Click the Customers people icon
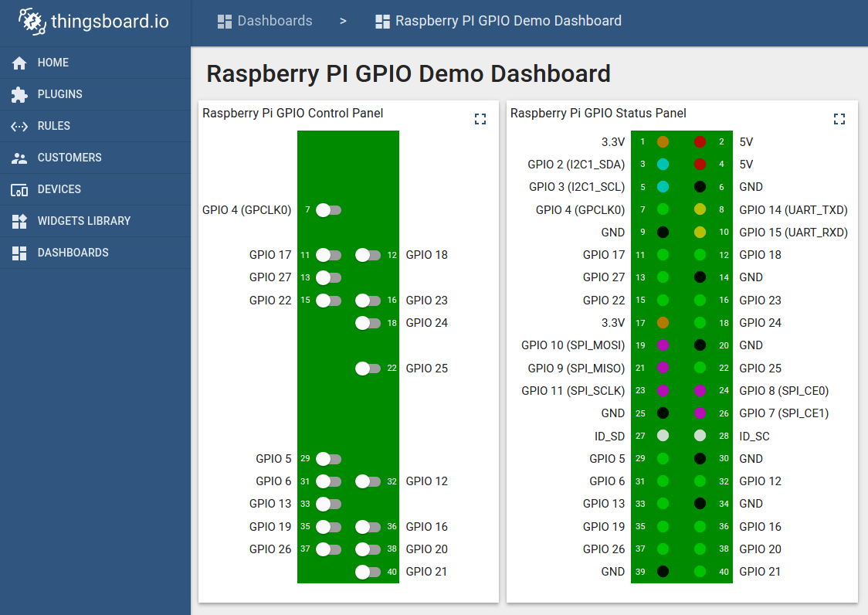 [x=19, y=158]
